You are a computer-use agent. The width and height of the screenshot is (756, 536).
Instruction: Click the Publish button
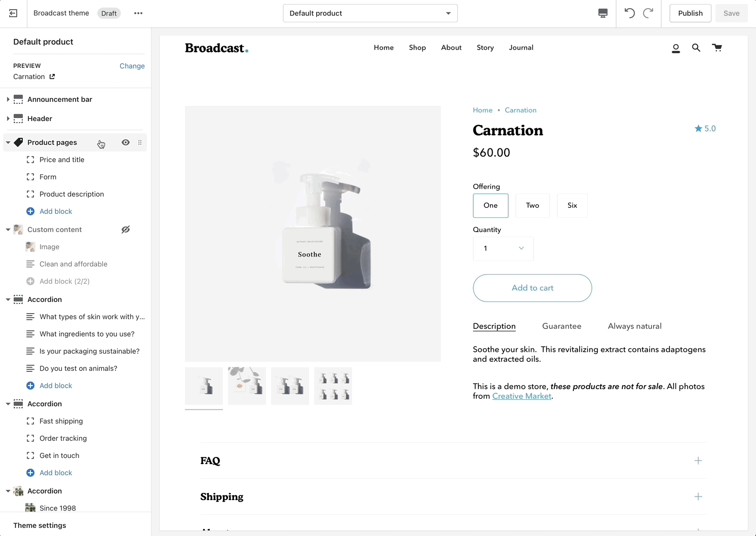[690, 13]
